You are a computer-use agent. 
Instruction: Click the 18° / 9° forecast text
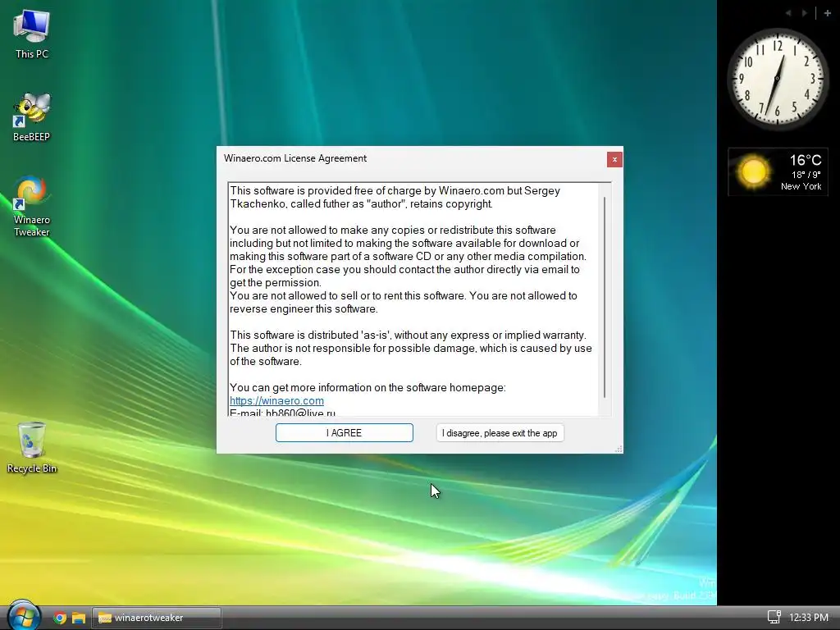pos(806,175)
